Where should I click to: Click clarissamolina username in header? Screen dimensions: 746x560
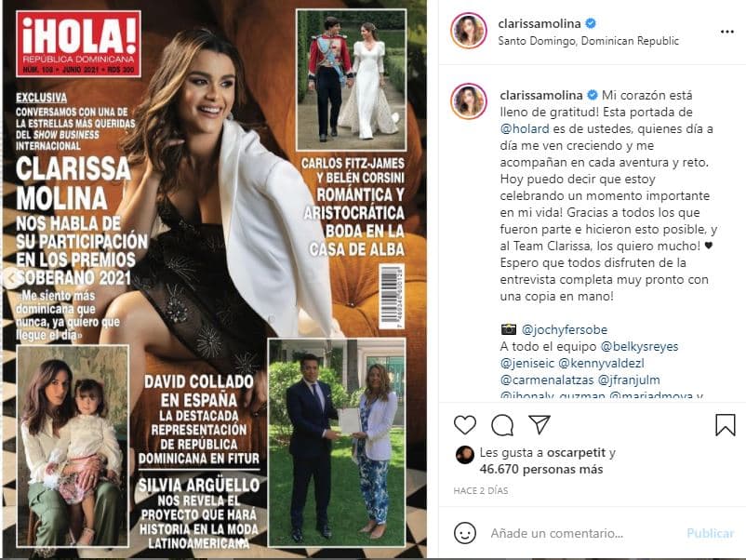[x=540, y=23]
